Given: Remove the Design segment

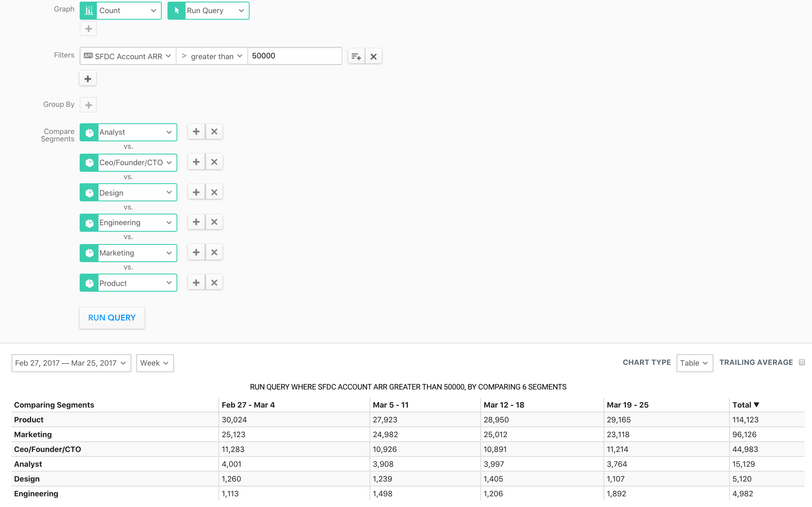Looking at the screenshot, I should (214, 192).
